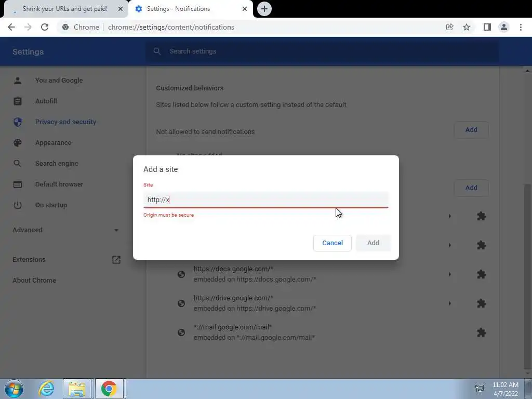
Task: Click the Search settings field
Action: point(322,51)
